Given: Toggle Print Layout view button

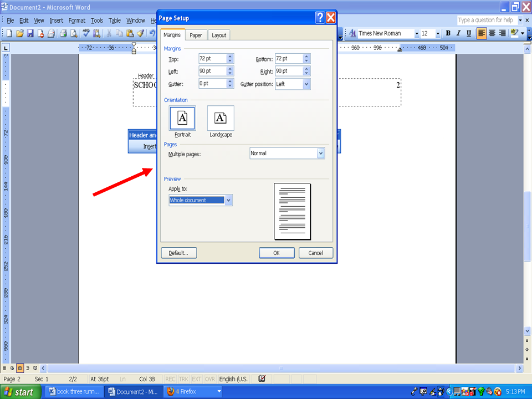Looking at the screenshot, I should [x=20, y=368].
